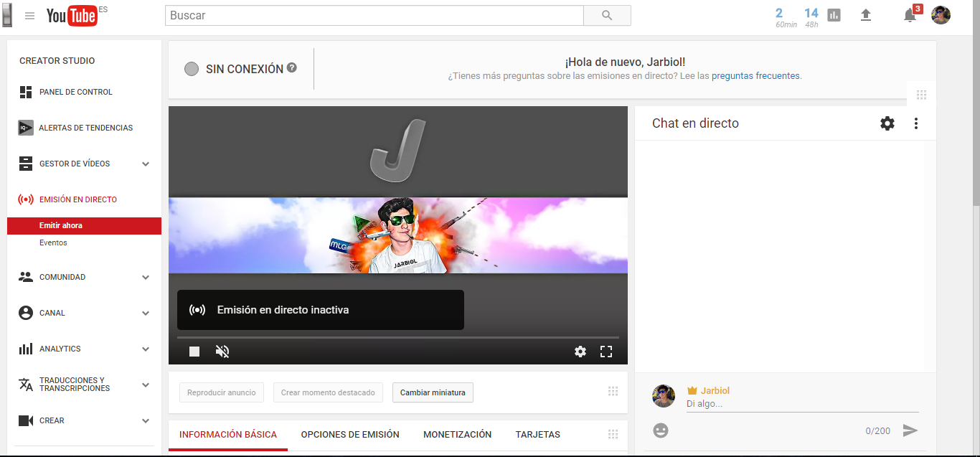Open ALERTAS DE TENDENCIAS item
Image resolution: width=980 pixels, height=457 pixels.
[85, 128]
